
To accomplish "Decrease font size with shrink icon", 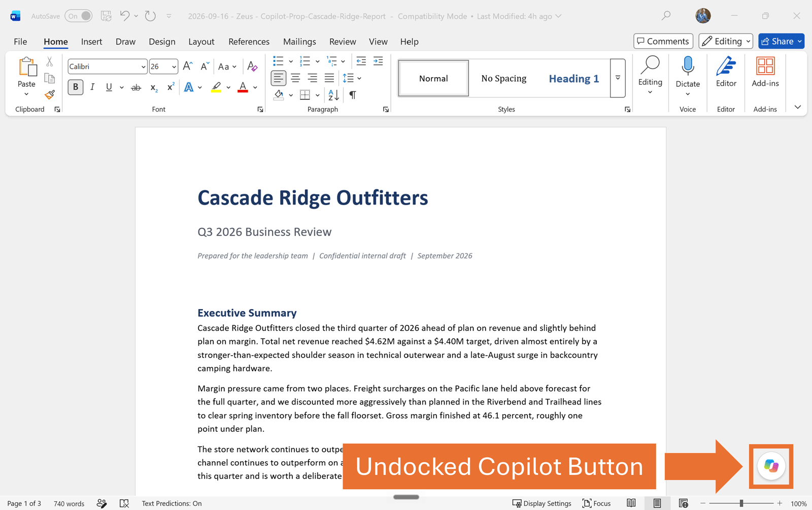I will [x=205, y=66].
